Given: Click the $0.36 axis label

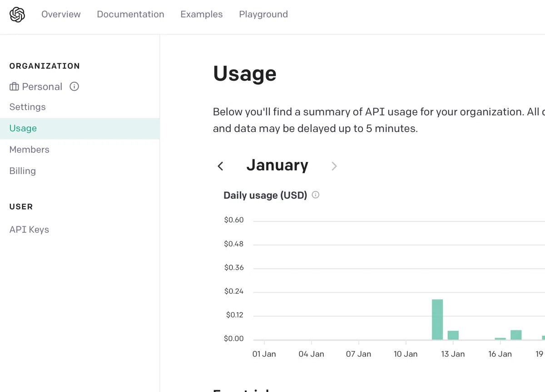Looking at the screenshot, I should tap(234, 268).
